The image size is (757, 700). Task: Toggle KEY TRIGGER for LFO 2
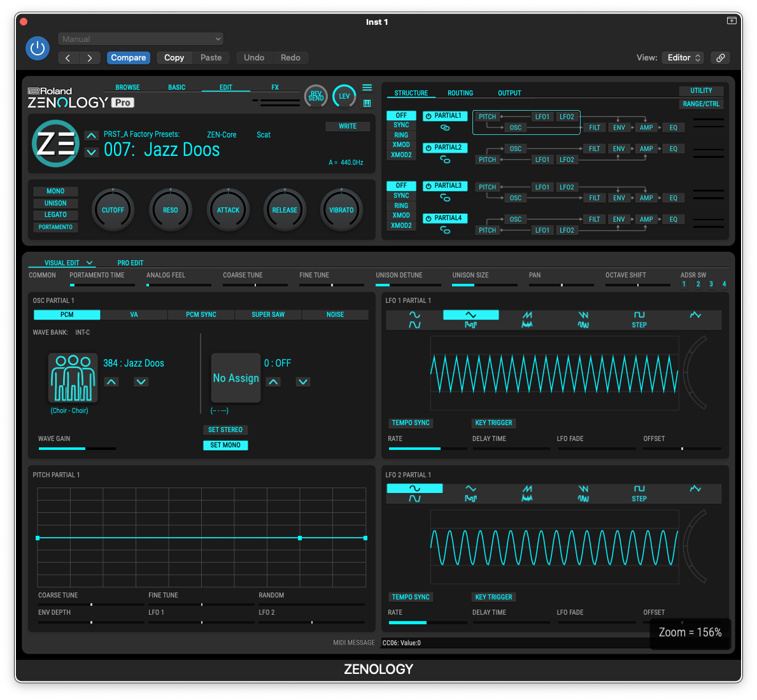pyautogui.click(x=493, y=598)
